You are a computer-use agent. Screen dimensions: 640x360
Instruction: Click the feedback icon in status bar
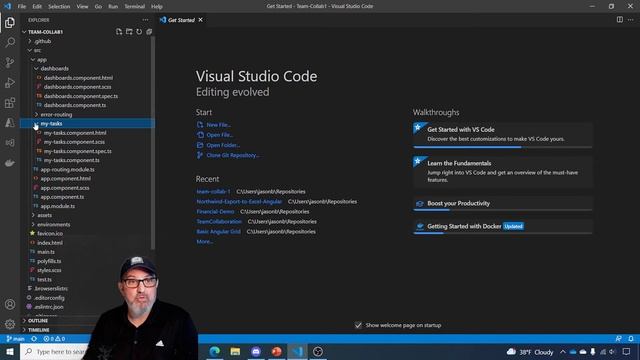pos(619,339)
